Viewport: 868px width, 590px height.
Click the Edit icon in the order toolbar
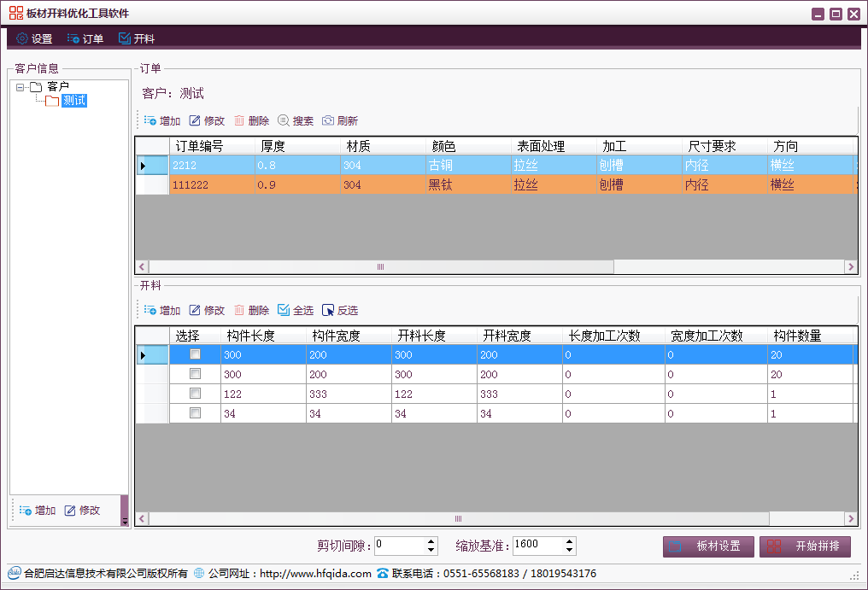(x=195, y=121)
